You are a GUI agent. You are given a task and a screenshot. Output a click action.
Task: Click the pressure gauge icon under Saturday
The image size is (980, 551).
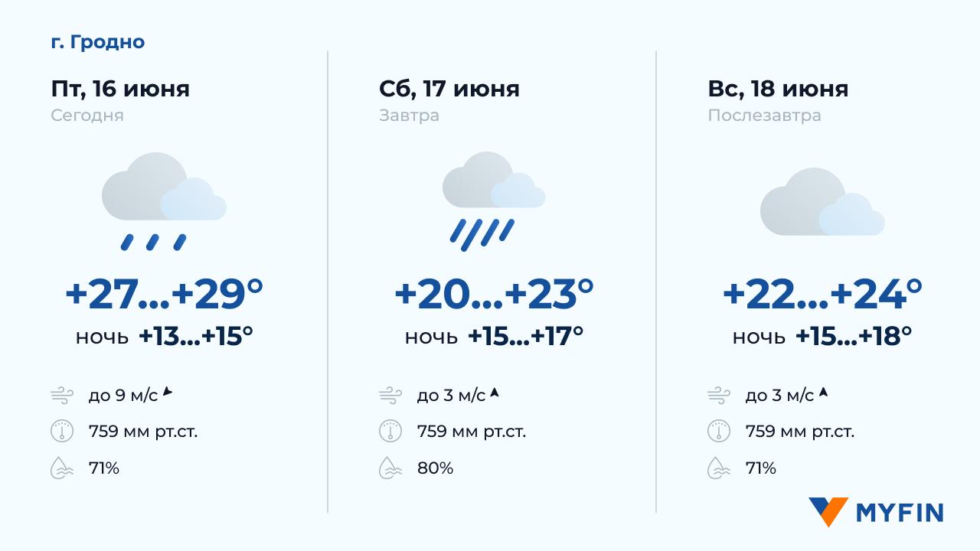[x=390, y=432]
